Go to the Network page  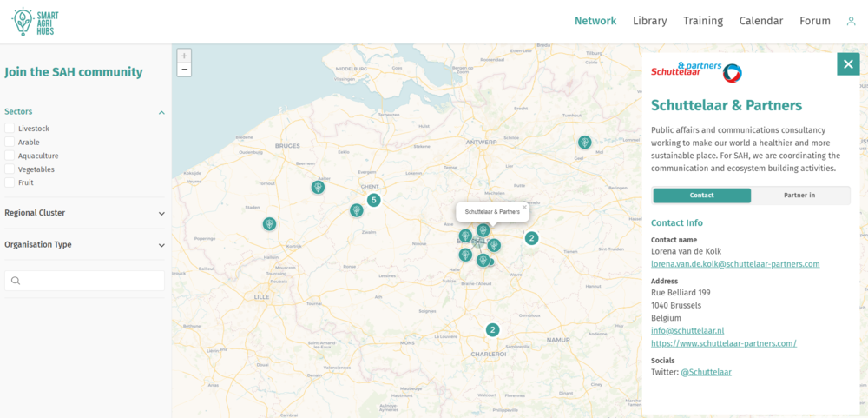pyautogui.click(x=595, y=21)
